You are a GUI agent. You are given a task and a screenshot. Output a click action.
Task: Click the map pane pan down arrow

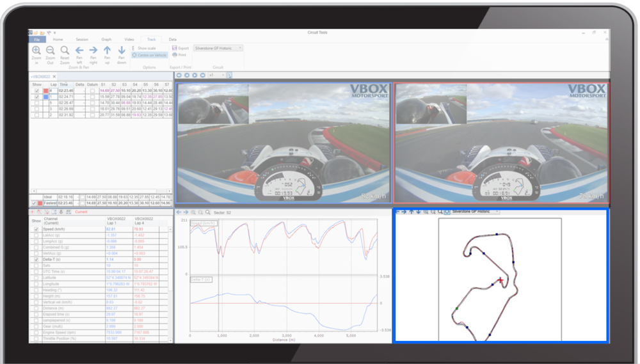[x=419, y=212]
